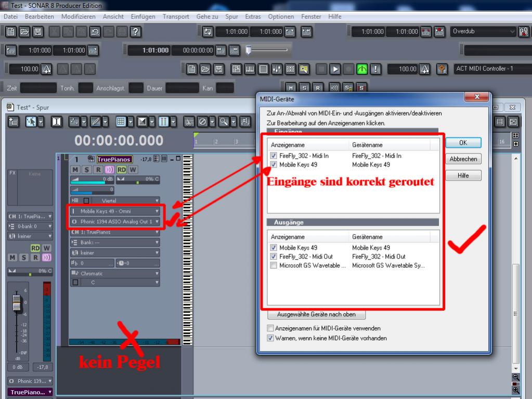Viewport: 532px width, 399px height.
Task: Select the Draw pencil tool in track toolbar
Action: tap(96, 121)
